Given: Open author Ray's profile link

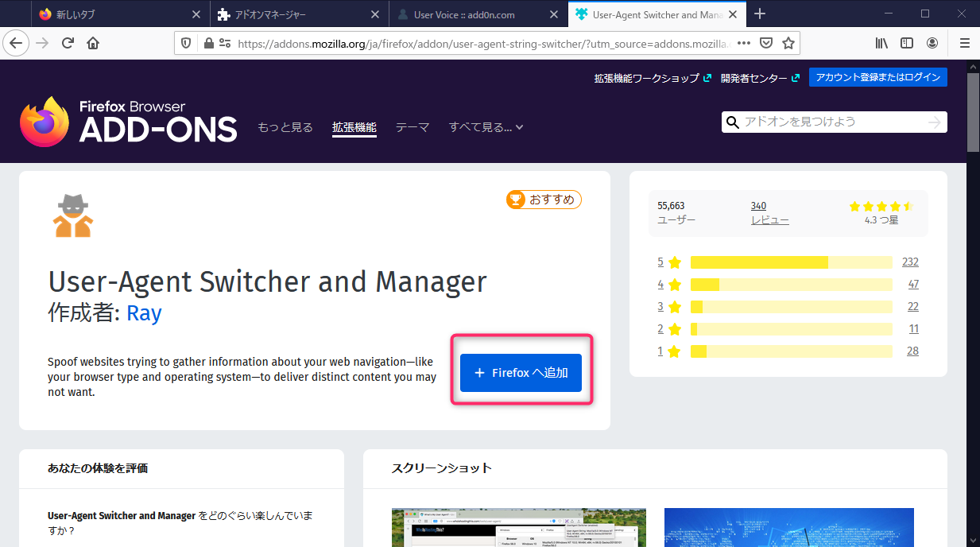Looking at the screenshot, I should click(144, 312).
